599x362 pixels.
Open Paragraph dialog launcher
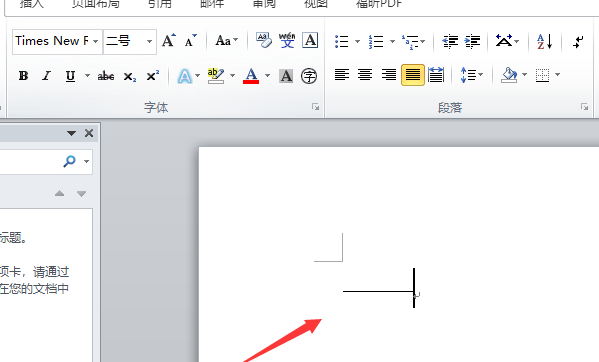click(584, 107)
